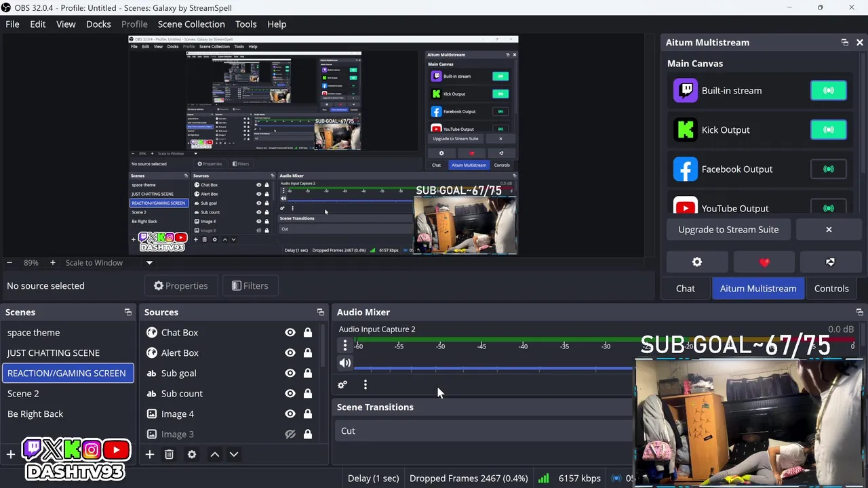Unlock the Sub goal source
The height and width of the screenshot is (488, 868).
308,373
